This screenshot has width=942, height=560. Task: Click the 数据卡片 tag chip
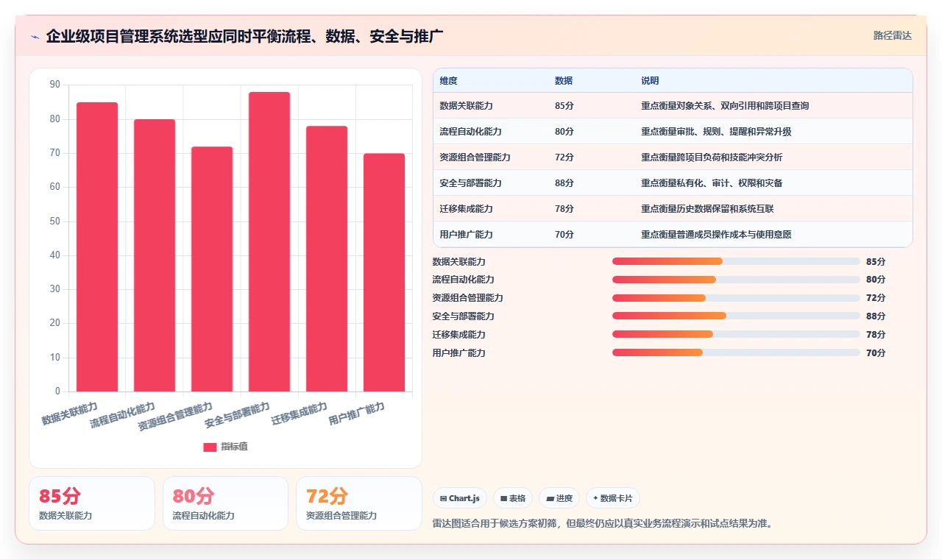613,498
